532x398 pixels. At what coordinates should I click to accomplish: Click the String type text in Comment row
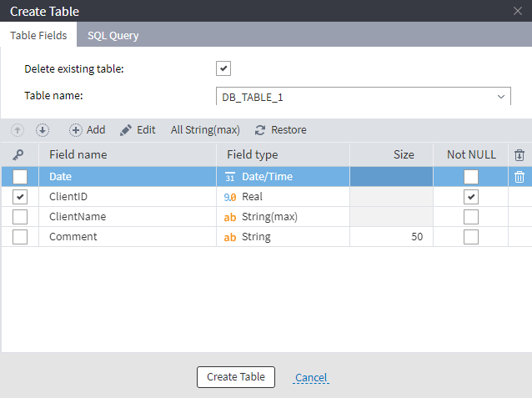pyautogui.click(x=256, y=237)
